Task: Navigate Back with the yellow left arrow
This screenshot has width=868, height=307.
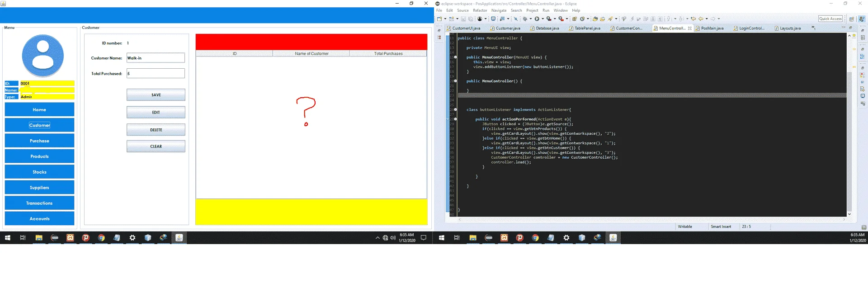Action: point(701,19)
